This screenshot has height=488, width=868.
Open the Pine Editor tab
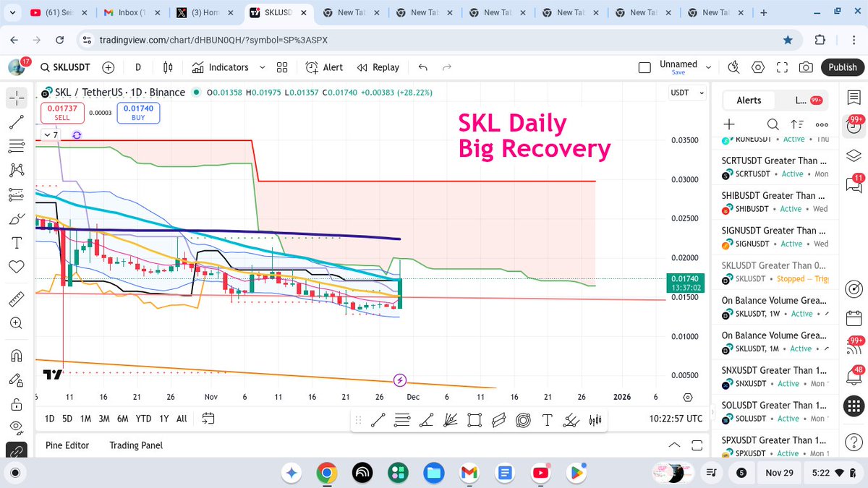point(67,445)
